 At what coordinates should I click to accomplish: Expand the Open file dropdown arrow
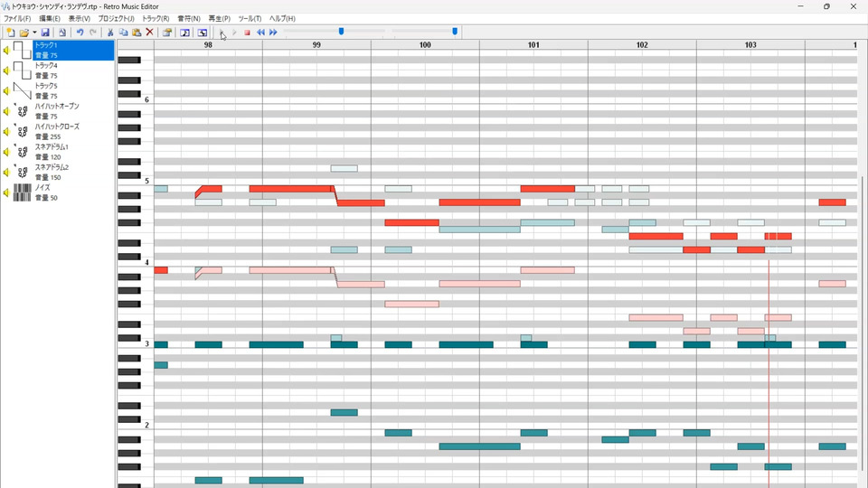tap(34, 33)
